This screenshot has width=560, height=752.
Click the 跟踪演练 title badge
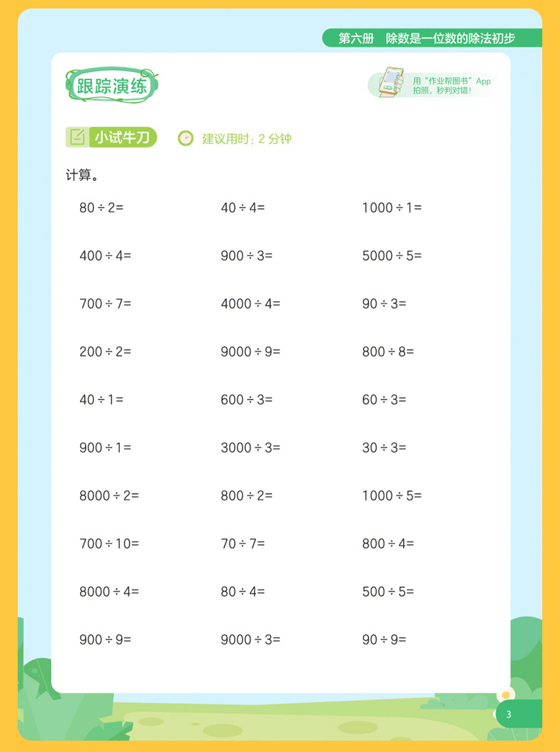tap(112, 85)
